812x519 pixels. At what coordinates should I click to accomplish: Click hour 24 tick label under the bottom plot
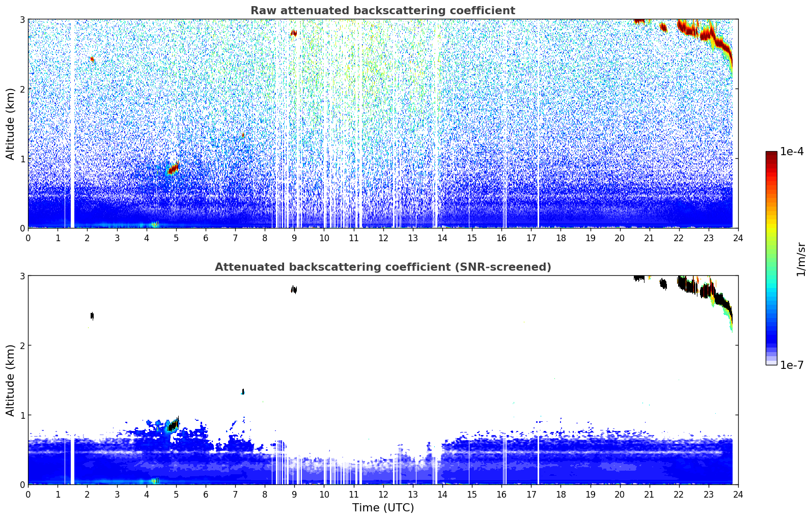point(738,494)
